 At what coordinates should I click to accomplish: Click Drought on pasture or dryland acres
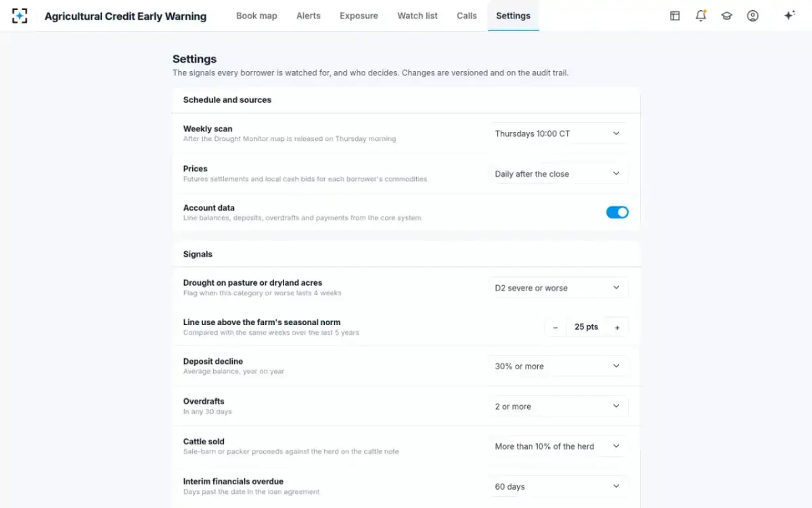click(x=252, y=283)
